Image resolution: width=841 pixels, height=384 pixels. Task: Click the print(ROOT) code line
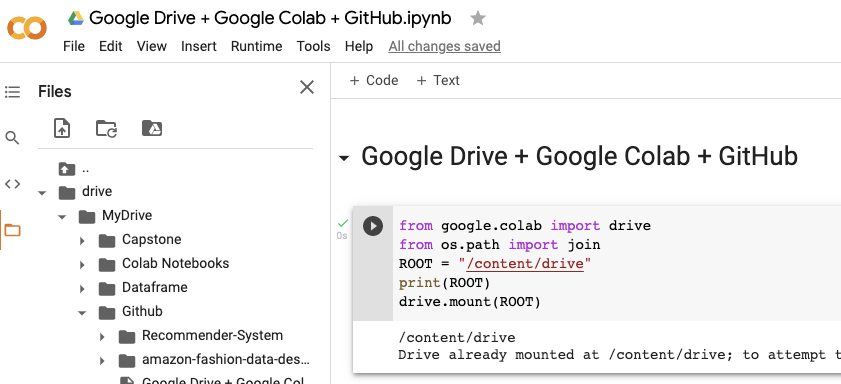[445, 283]
